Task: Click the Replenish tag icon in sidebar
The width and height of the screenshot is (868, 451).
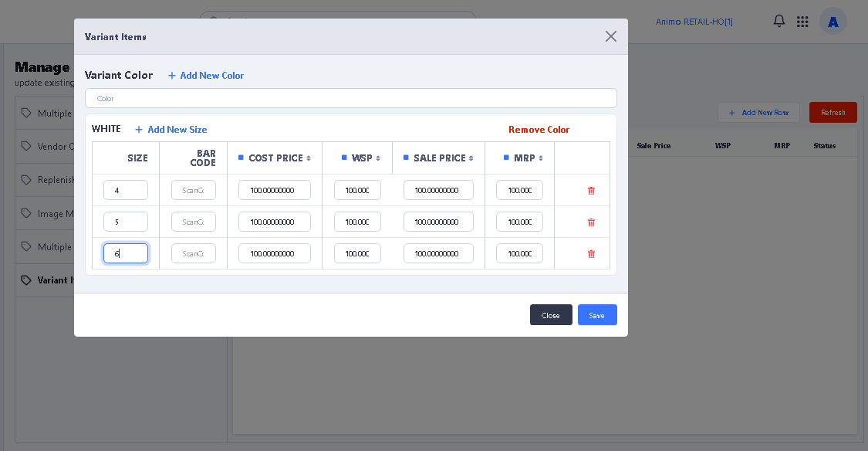Action: point(26,179)
